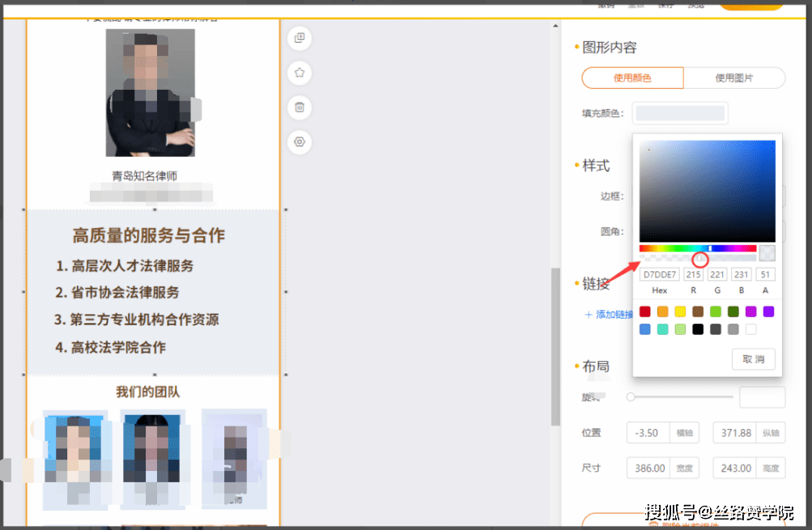812x530 pixels.
Task: Click the section title 样式
Action: pyautogui.click(x=596, y=166)
